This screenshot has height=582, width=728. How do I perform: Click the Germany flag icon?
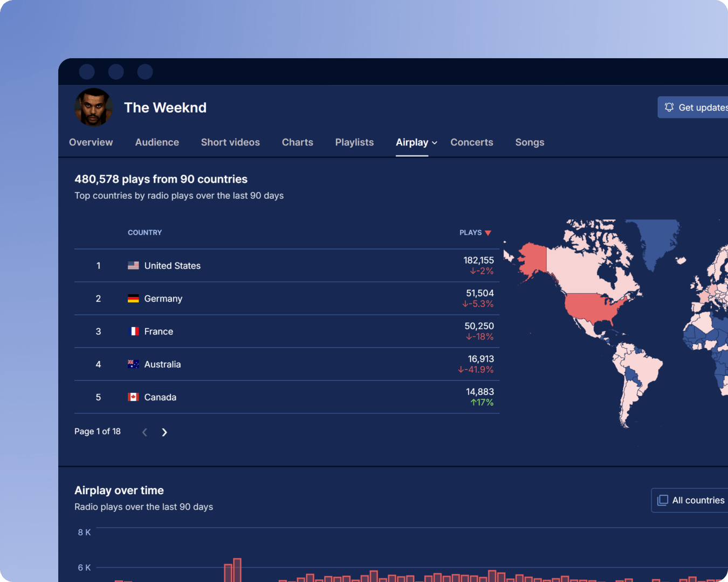coord(133,299)
